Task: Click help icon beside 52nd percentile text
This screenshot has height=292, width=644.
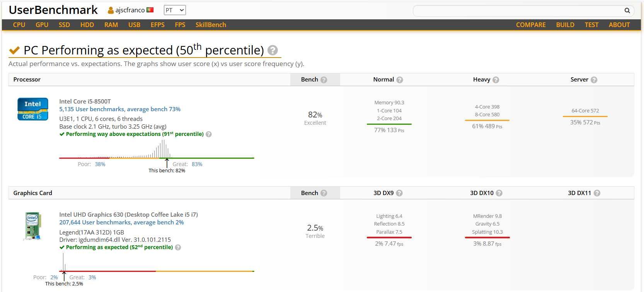Action: tap(178, 248)
